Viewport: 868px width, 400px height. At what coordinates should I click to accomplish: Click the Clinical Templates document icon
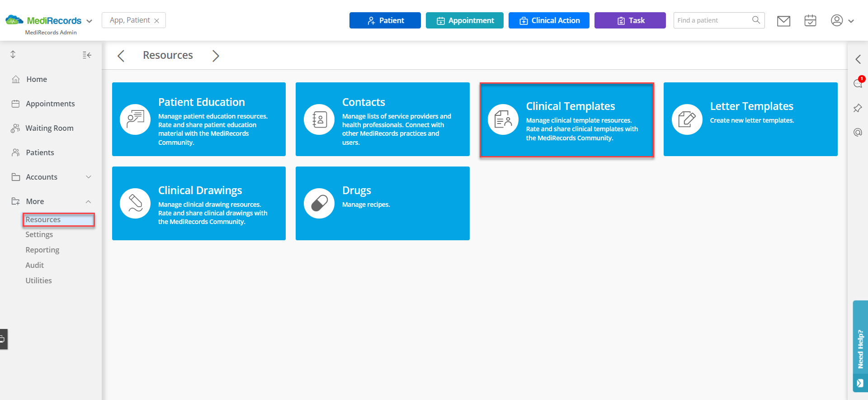coord(503,119)
